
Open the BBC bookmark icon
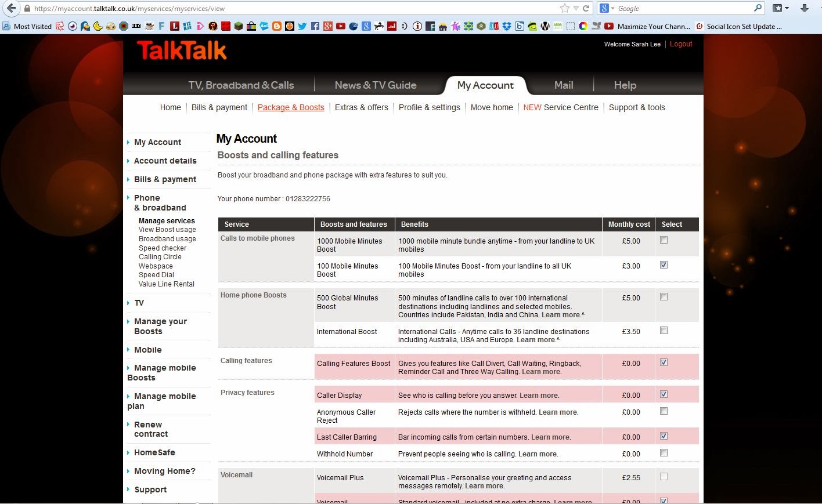(x=136, y=26)
